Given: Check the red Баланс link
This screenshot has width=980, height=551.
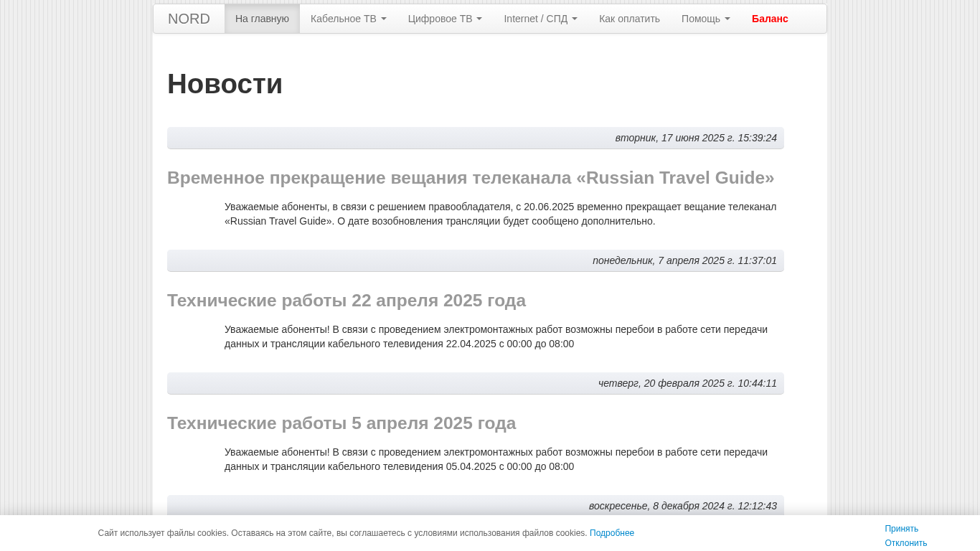Looking at the screenshot, I should click(770, 19).
